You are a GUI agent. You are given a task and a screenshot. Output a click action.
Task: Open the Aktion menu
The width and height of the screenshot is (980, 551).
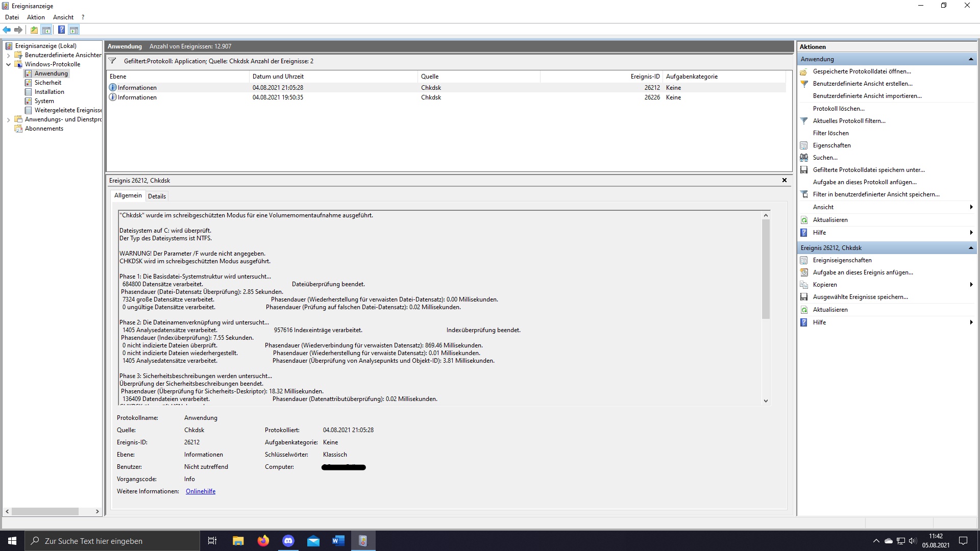click(x=35, y=17)
